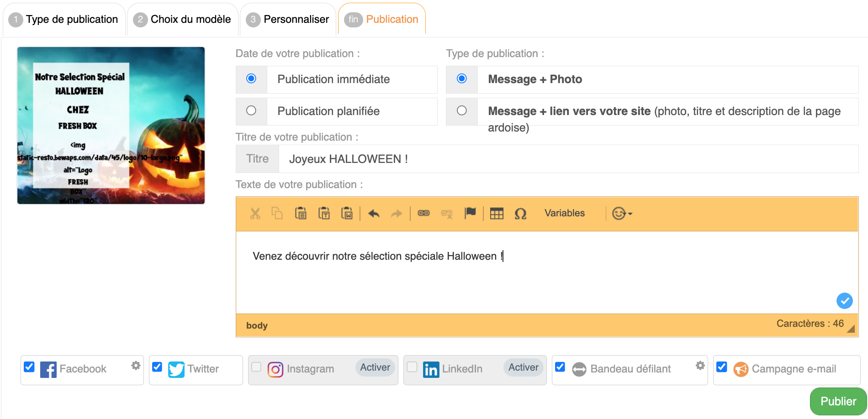Disable the Campagne e-mail checkbox
The width and height of the screenshot is (868, 419).
click(722, 367)
